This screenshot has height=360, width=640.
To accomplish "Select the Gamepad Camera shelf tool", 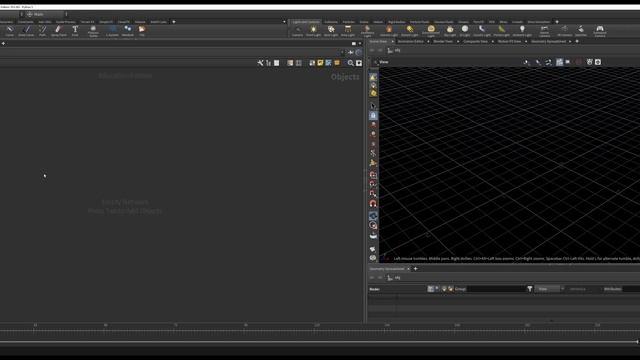I will pos(600,31).
